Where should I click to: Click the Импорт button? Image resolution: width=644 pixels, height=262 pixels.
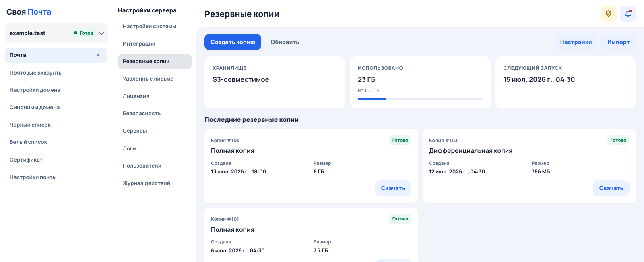618,42
